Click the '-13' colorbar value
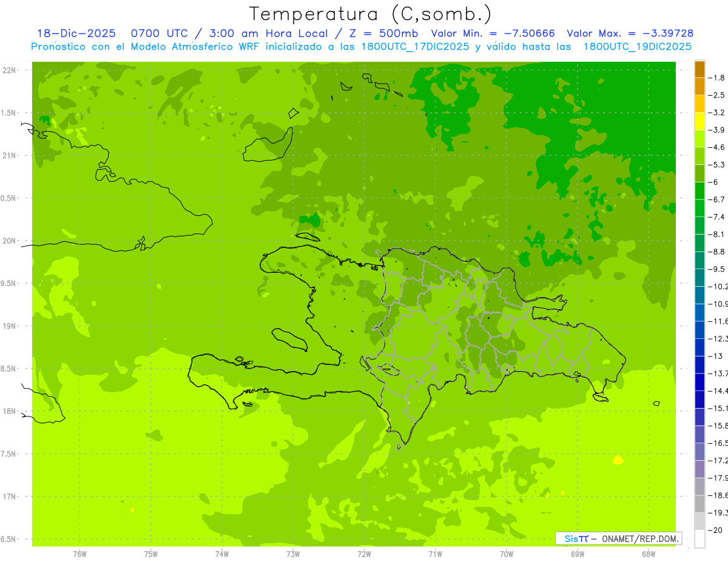 tap(714, 356)
